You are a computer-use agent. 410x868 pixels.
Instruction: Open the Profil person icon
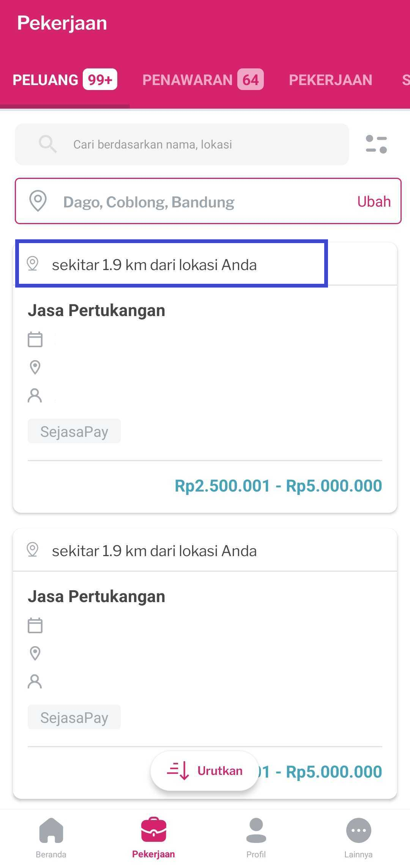tap(256, 830)
